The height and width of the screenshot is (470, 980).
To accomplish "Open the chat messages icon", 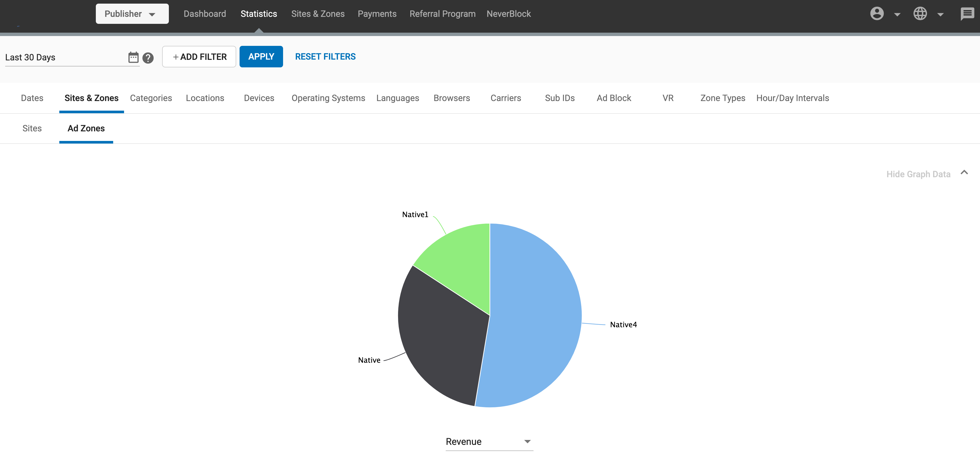I will 967,14.
